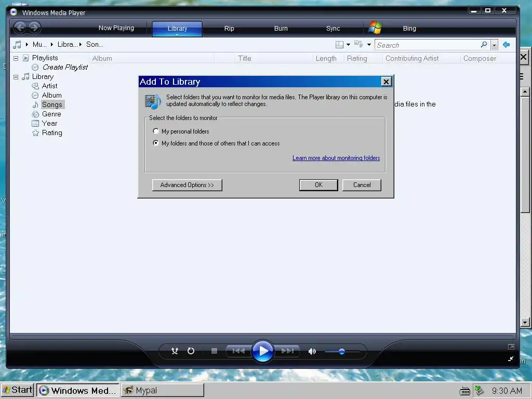Expand Advanced Options in dialog
Image resolution: width=532 pixels, height=399 pixels.
[x=187, y=185]
